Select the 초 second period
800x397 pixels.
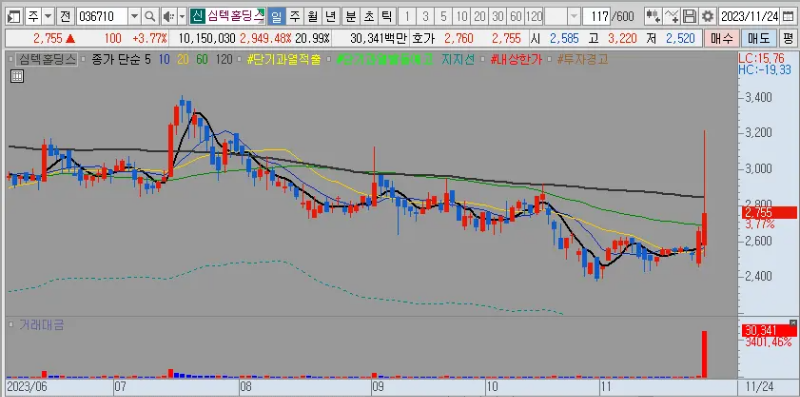point(368,17)
